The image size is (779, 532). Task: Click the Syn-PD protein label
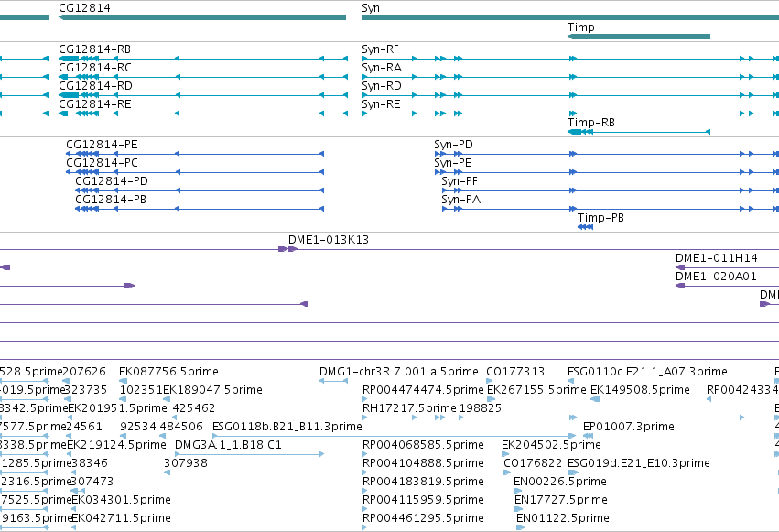[x=454, y=145]
